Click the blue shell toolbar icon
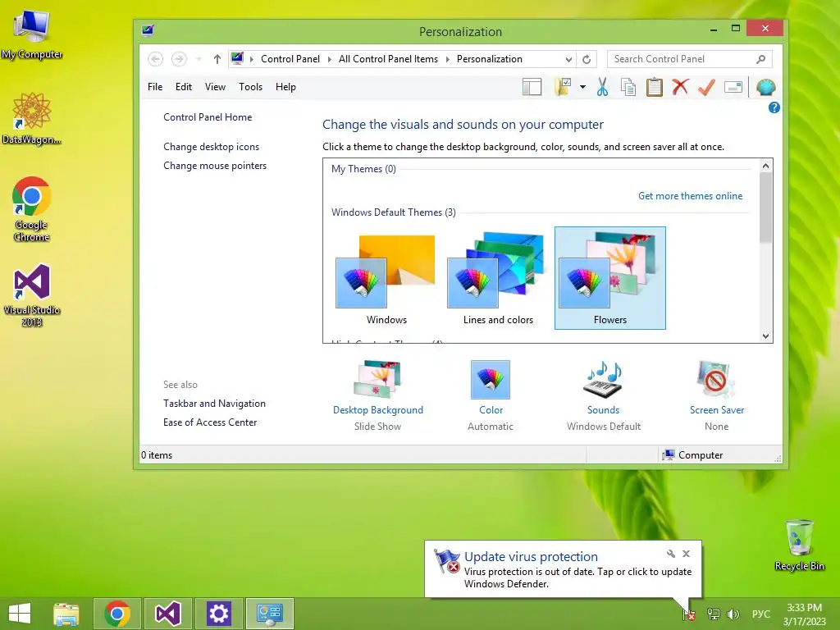840x630 pixels. [x=766, y=87]
